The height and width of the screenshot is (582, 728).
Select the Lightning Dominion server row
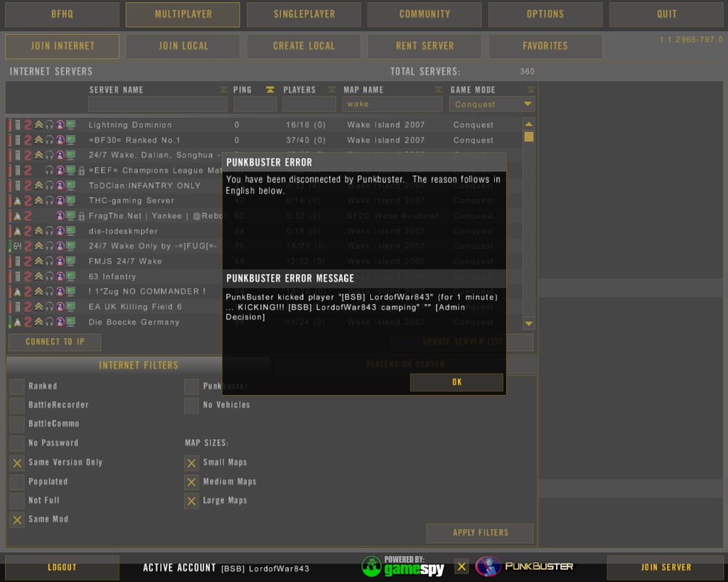tap(264, 125)
